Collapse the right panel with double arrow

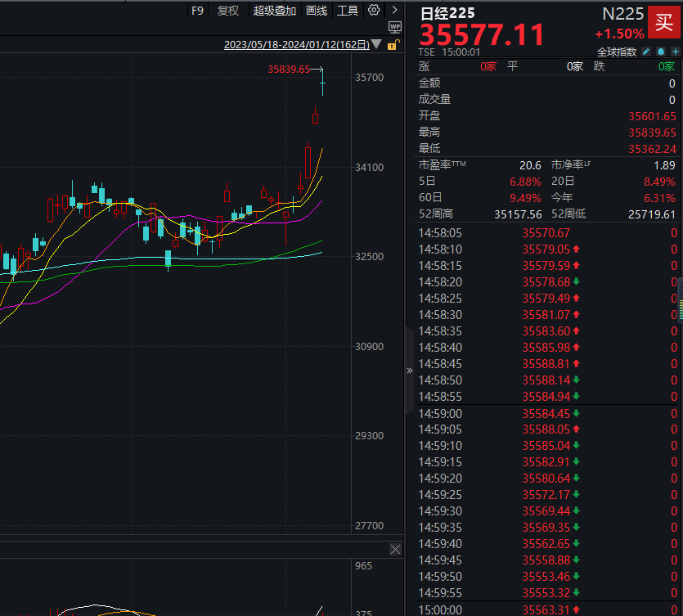coord(410,370)
